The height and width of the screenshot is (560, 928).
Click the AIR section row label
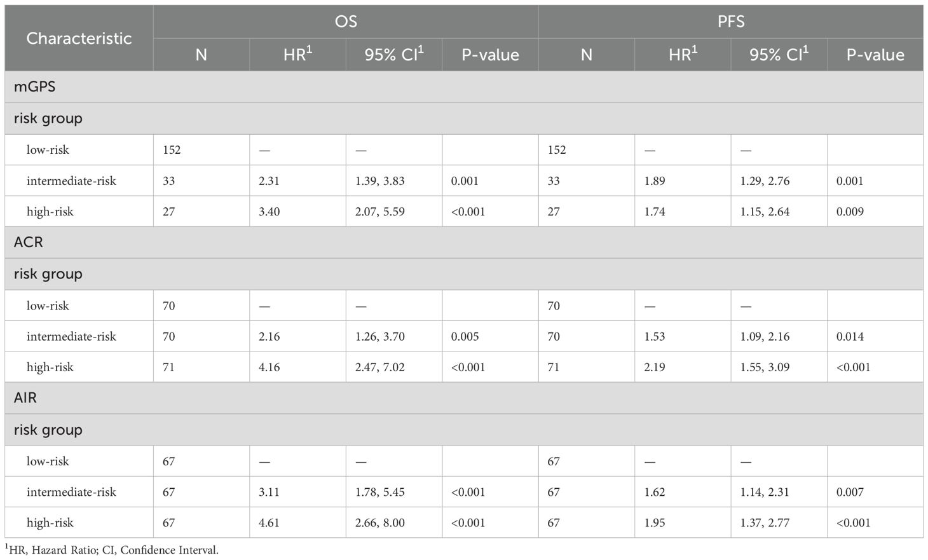[25, 398]
